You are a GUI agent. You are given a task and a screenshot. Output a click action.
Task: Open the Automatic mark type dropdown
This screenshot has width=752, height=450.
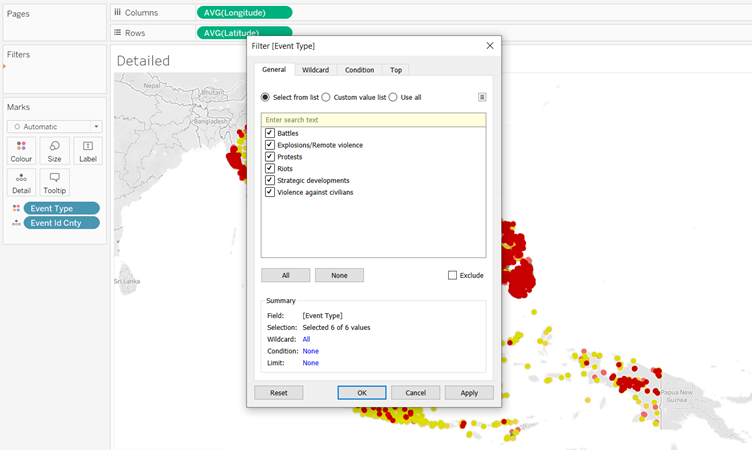(x=54, y=127)
